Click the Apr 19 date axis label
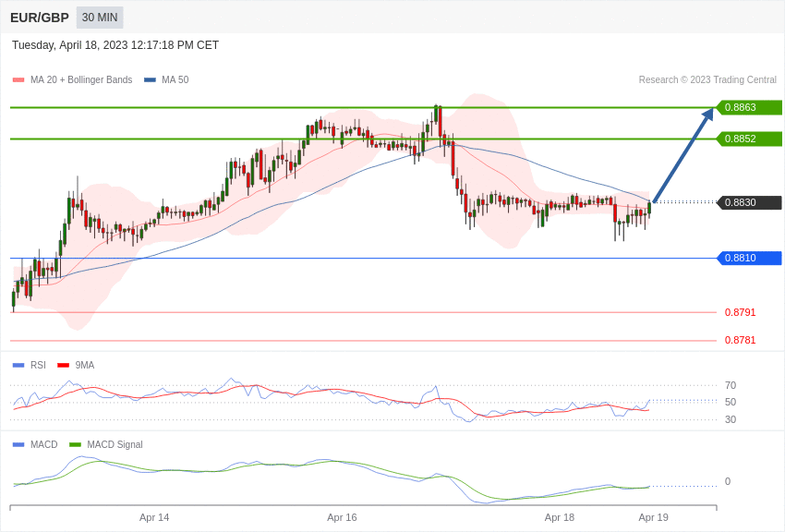The width and height of the screenshot is (785, 532). [653, 517]
